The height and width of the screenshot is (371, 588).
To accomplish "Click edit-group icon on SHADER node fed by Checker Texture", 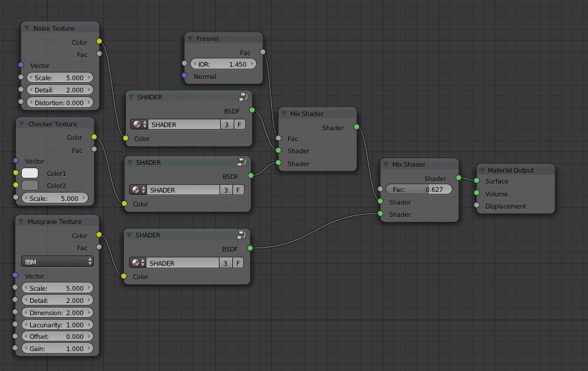I will coord(242,162).
